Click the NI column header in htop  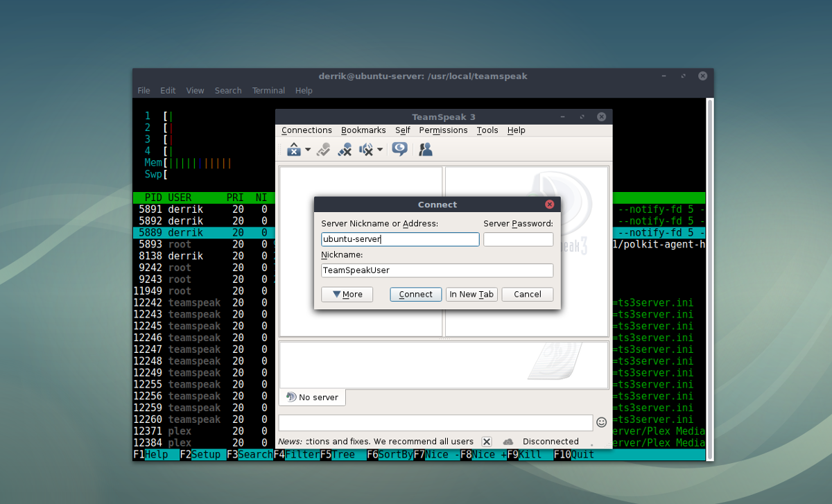click(x=261, y=198)
